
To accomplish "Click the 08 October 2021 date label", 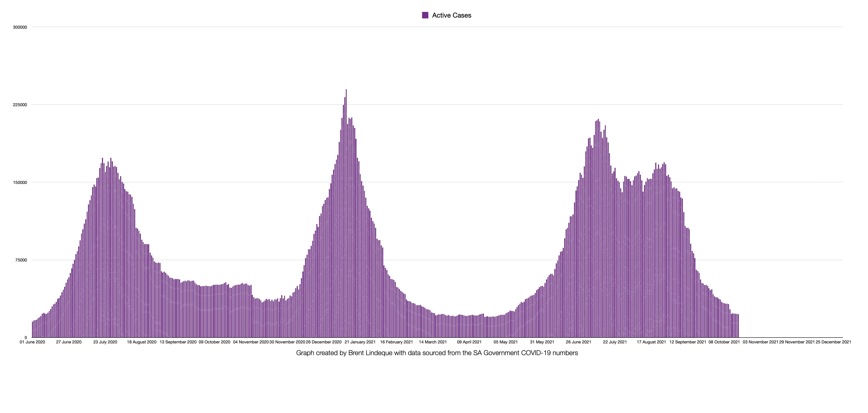I will click(x=724, y=342).
